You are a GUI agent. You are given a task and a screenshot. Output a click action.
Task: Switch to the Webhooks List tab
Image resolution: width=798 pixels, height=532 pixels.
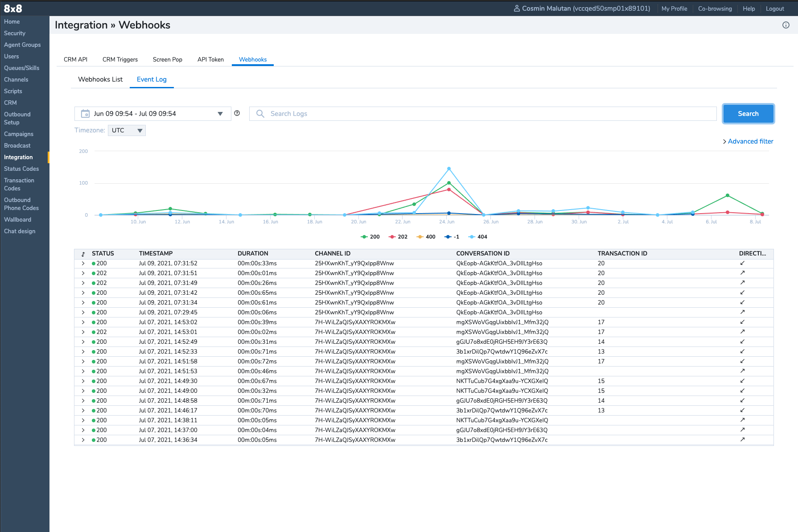click(100, 79)
